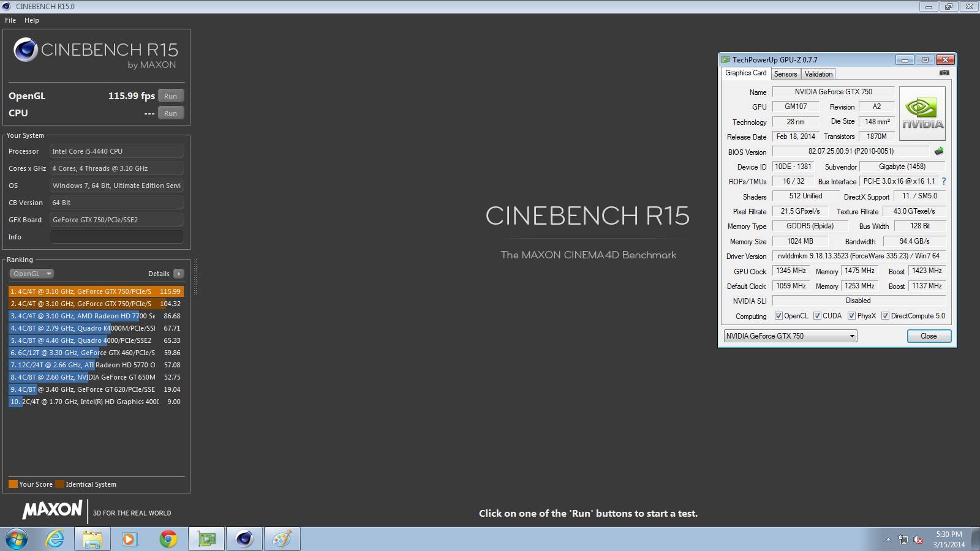Image resolution: width=980 pixels, height=551 pixels.
Task: Click the GPU Clock value 1345 MHz
Action: click(791, 271)
